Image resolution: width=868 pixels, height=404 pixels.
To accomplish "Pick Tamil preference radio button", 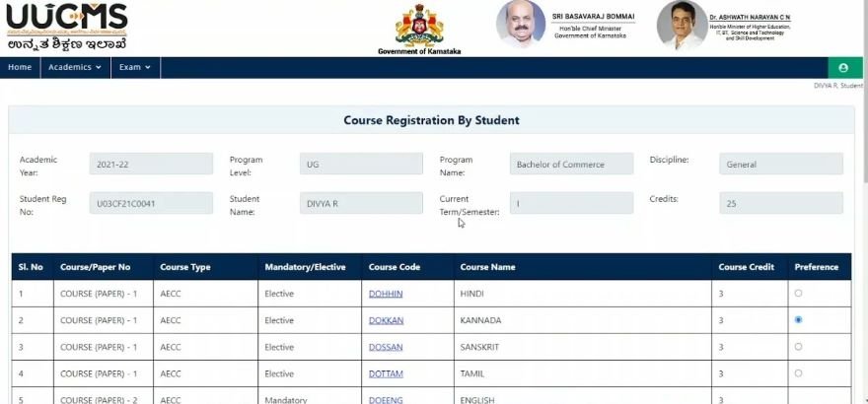I will click(798, 373).
